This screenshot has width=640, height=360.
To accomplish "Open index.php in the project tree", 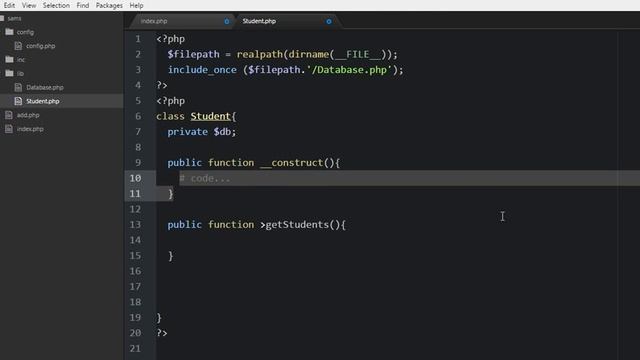I will tap(30, 129).
